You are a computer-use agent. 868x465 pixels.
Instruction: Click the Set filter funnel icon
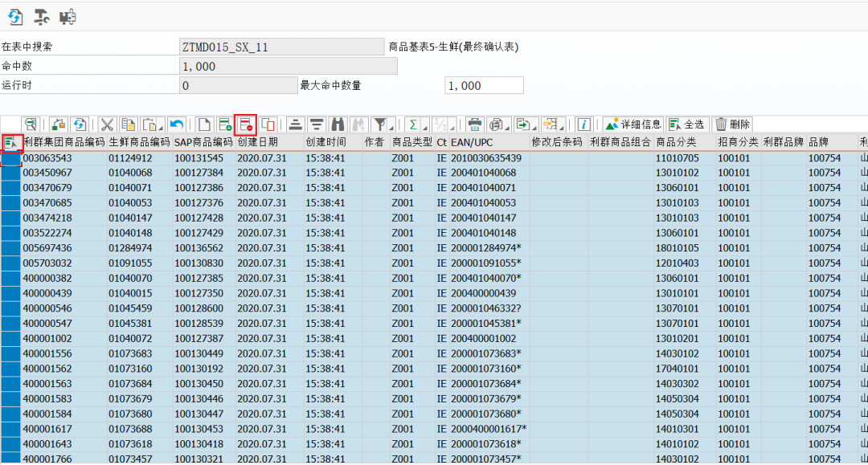tap(379, 124)
